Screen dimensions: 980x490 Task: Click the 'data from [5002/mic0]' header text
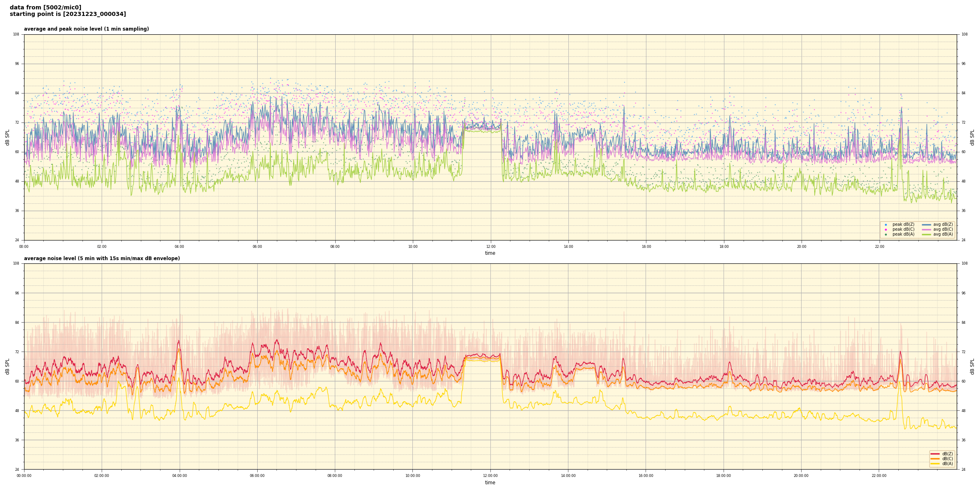tap(45, 7)
